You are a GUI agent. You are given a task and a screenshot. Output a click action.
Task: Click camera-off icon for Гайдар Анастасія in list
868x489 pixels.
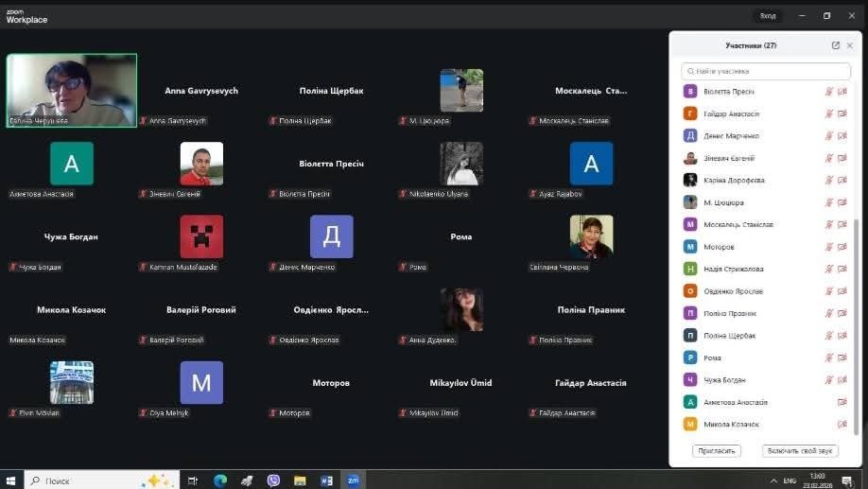point(842,114)
